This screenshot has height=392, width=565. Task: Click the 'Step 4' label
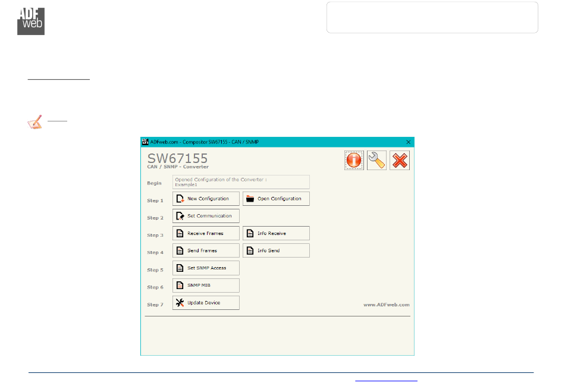pyautogui.click(x=155, y=253)
